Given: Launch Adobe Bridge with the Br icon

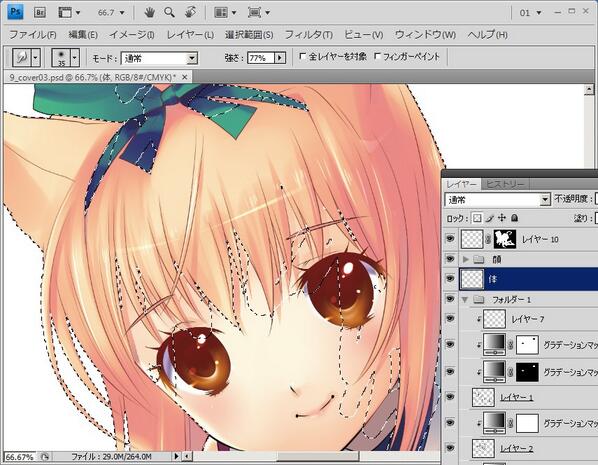Looking at the screenshot, I should point(40,13).
